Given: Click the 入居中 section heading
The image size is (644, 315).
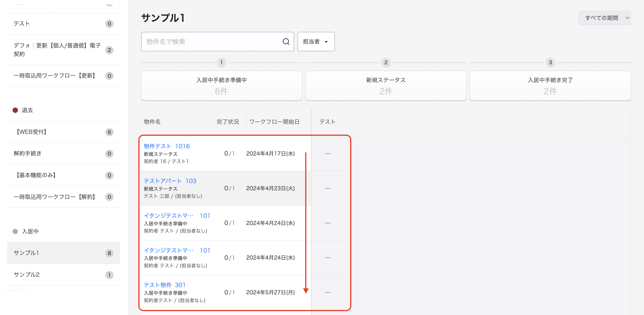Looking at the screenshot, I should pos(30,231).
